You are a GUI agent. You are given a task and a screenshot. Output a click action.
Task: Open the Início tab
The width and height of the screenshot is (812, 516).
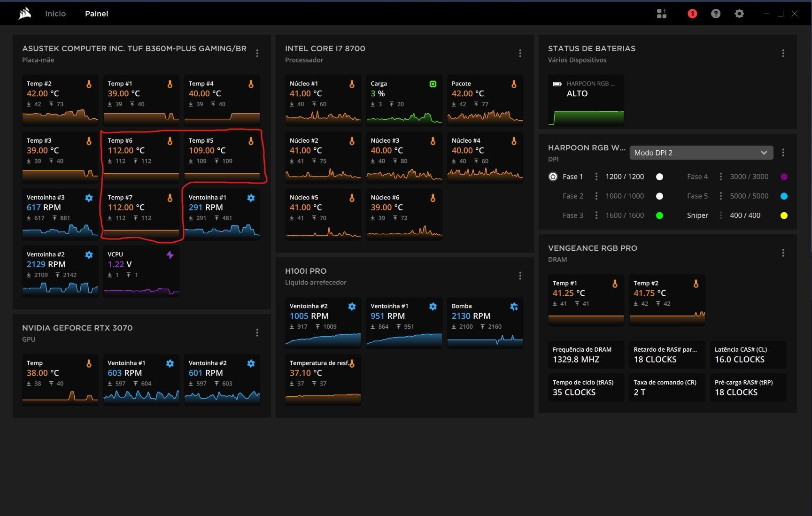(55, 14)
